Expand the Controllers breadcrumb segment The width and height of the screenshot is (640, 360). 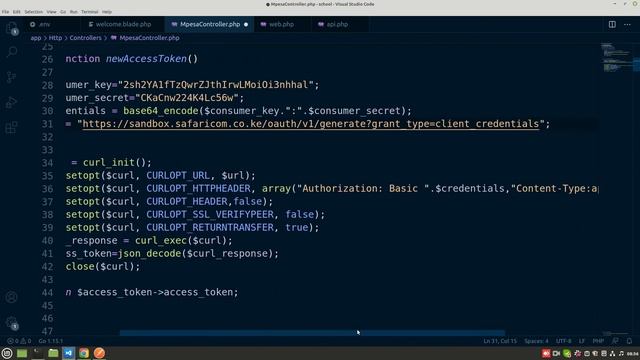(85, 38)
